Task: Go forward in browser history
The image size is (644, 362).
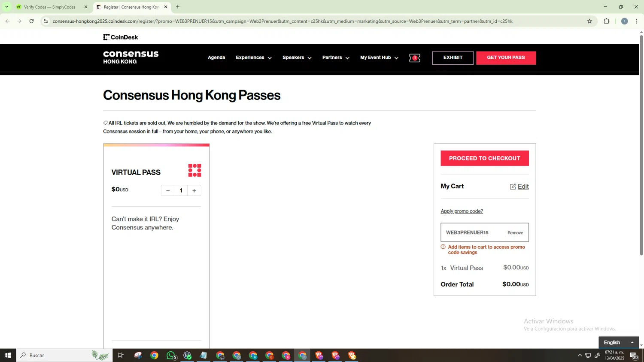Action: pyautogui.click(x=19, y=21)
